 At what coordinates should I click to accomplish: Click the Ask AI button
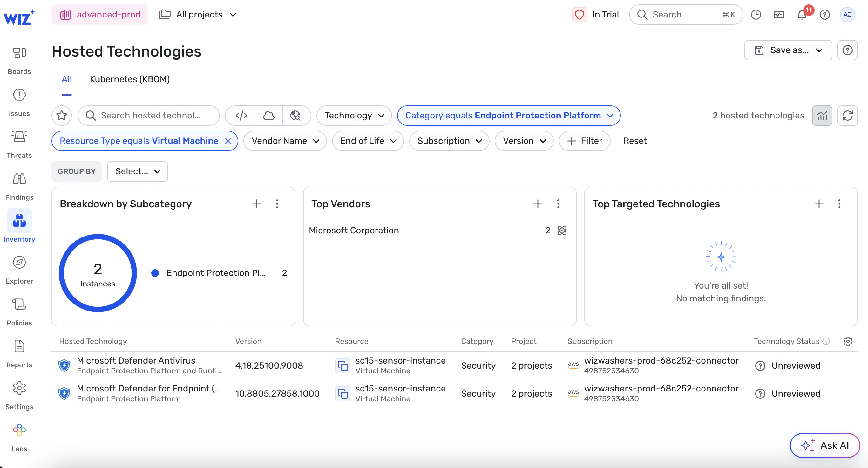point(824,445)
